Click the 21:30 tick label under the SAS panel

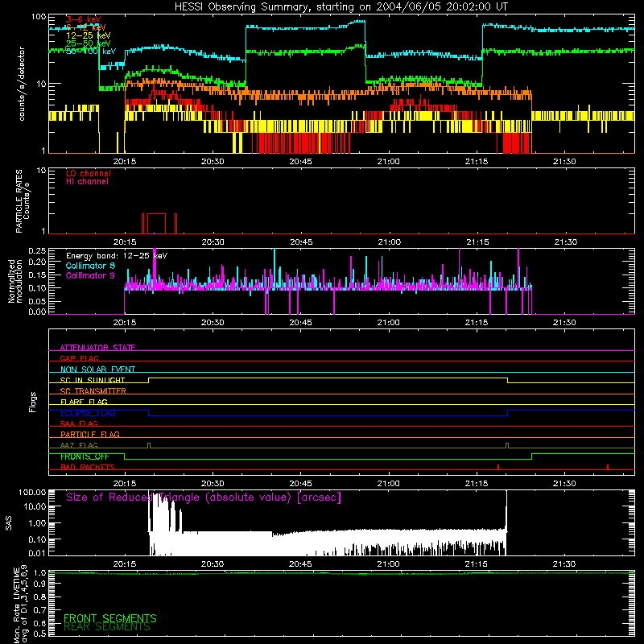coord(564,564)
